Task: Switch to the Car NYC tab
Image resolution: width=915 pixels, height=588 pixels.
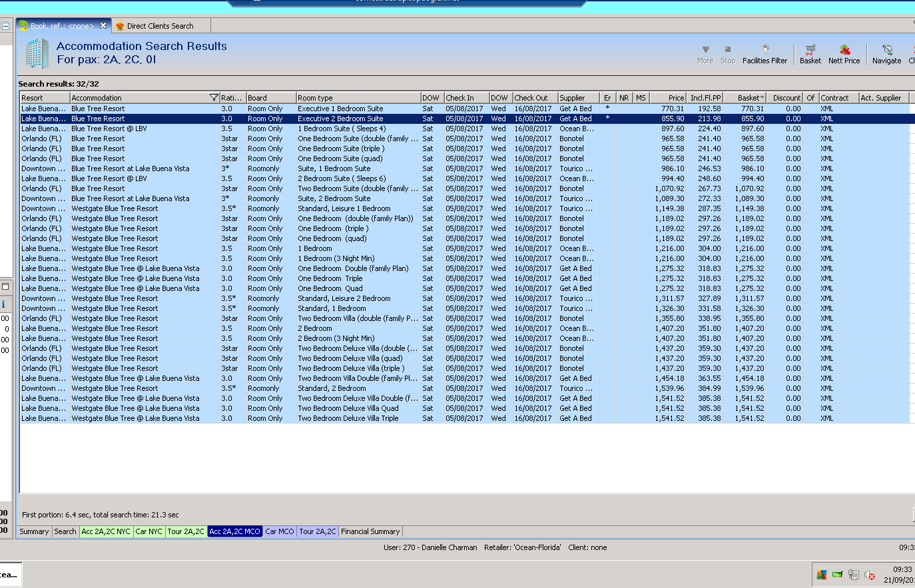Action: pos(149,531)
